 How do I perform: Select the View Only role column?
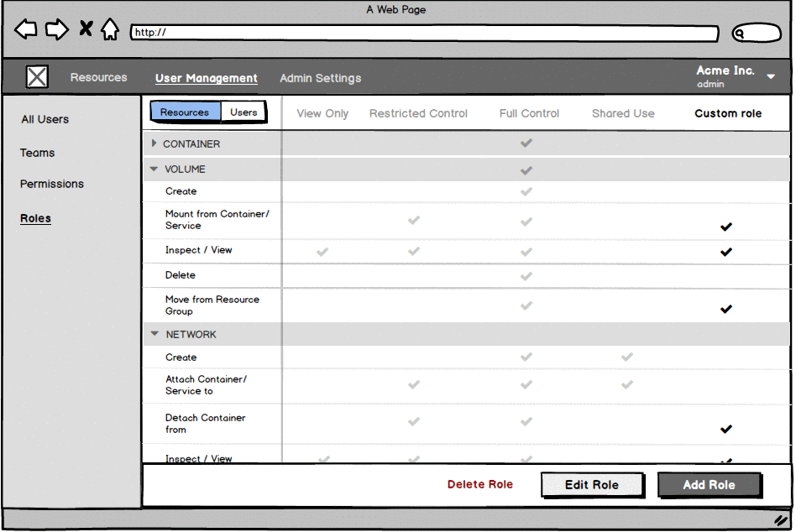point(322,113)
